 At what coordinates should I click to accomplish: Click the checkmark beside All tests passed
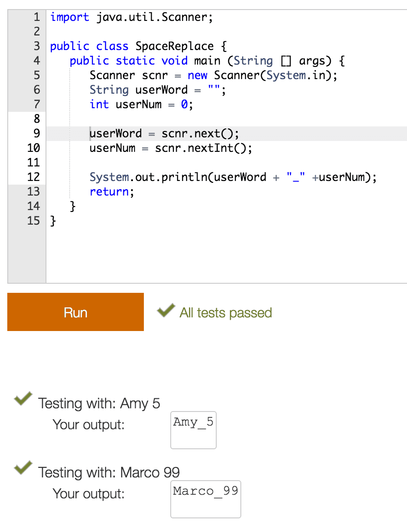point(165,311)
